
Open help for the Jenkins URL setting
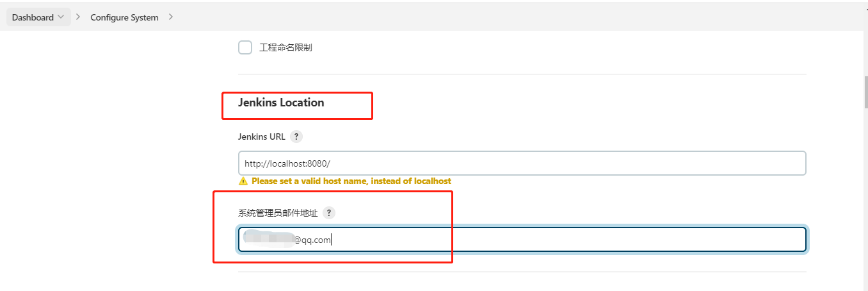coord(296,137)
